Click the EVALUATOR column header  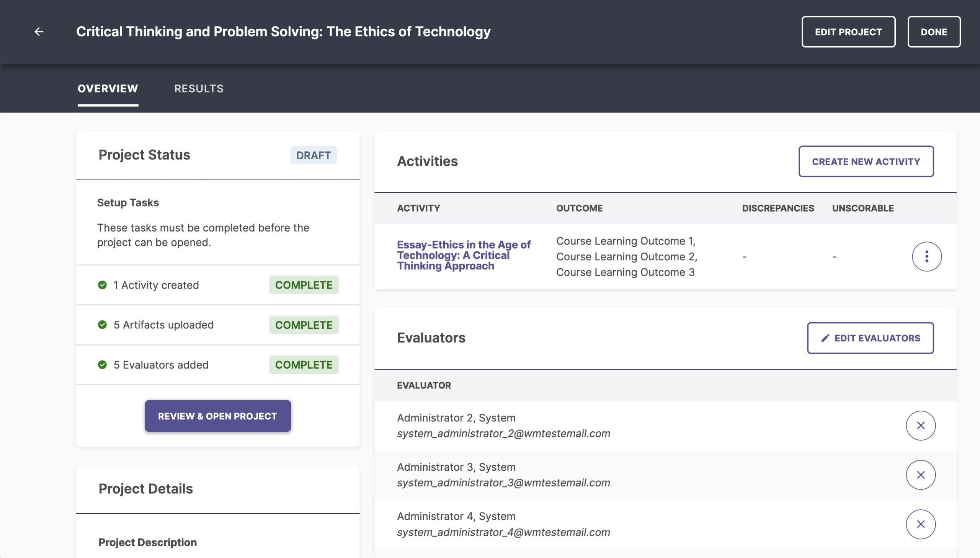[x=424, y=385]
